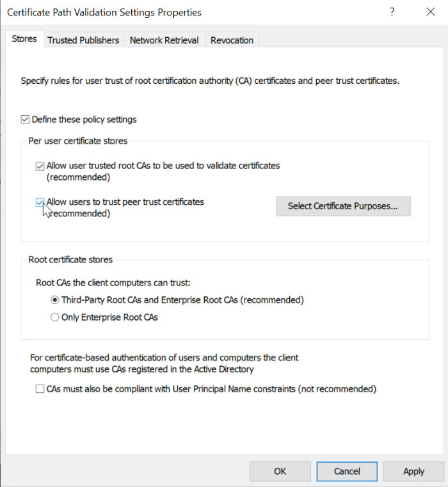Switch to the Stores tab

[24, 39]
